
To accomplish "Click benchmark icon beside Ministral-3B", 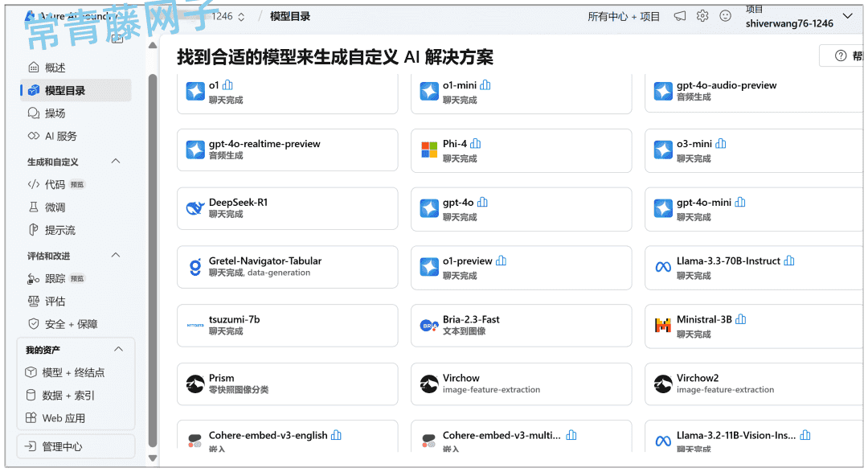I will tap(741, 319).
